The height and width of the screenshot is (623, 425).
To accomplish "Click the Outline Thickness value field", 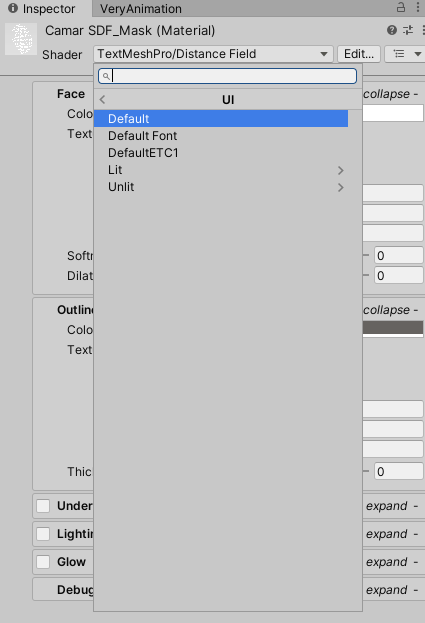I will tap(398, 472).
